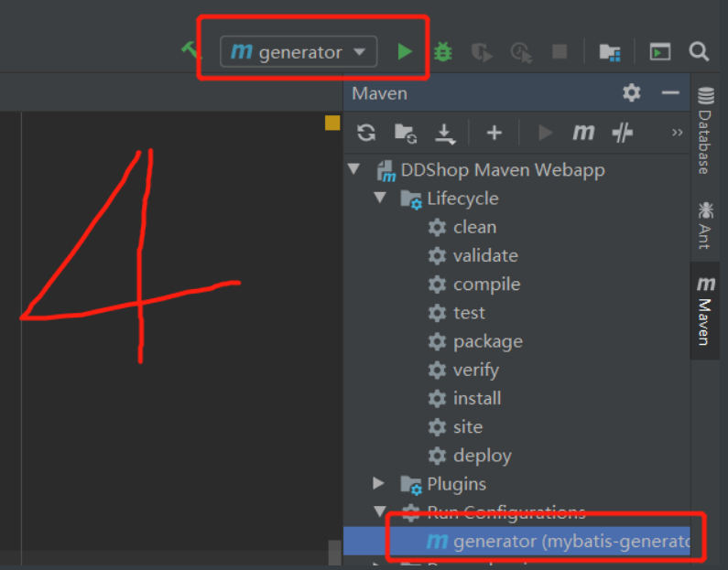Toggle offline mode icon in Maven toolbar
Viewport: 728px width, 570px height.
pyautogui.click(x=622, y=133)
